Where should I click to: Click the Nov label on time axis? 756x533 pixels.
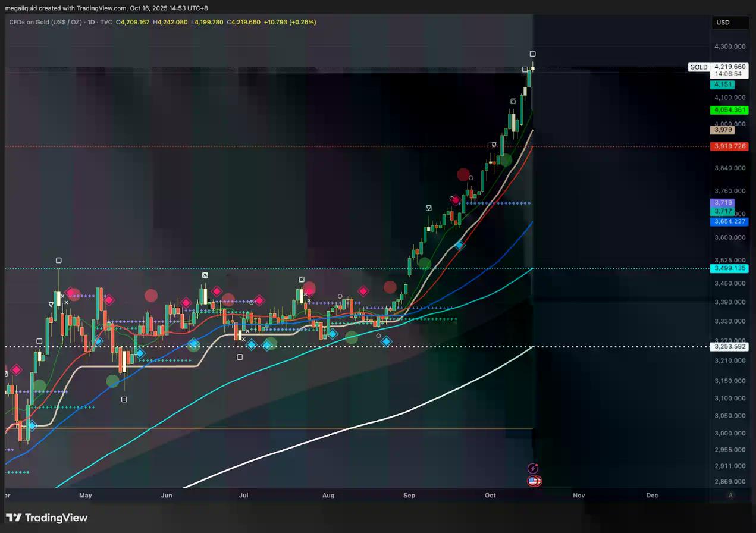579,495
